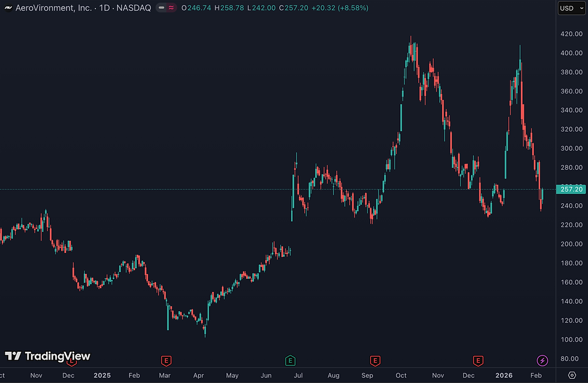Open chart settings via the hexagon gear icon
Image resolution: width=588 pixels, height=383 pixels.
[x=572, y=375]
